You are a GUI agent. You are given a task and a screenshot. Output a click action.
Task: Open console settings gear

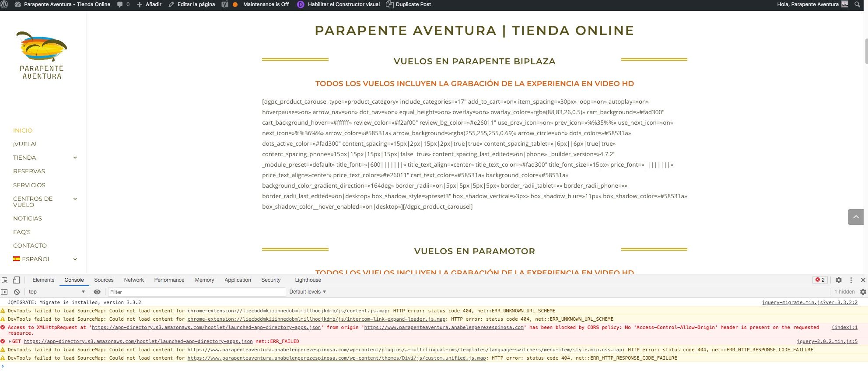863,292
